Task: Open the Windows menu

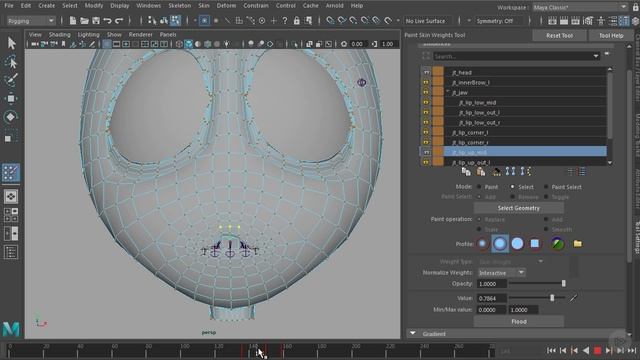Action: click(x=149, y=6)
